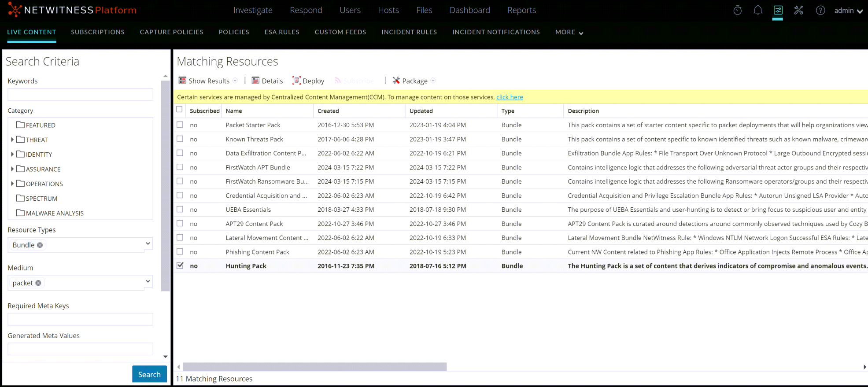Open the MORE menu dropdown

click(569, 32)
